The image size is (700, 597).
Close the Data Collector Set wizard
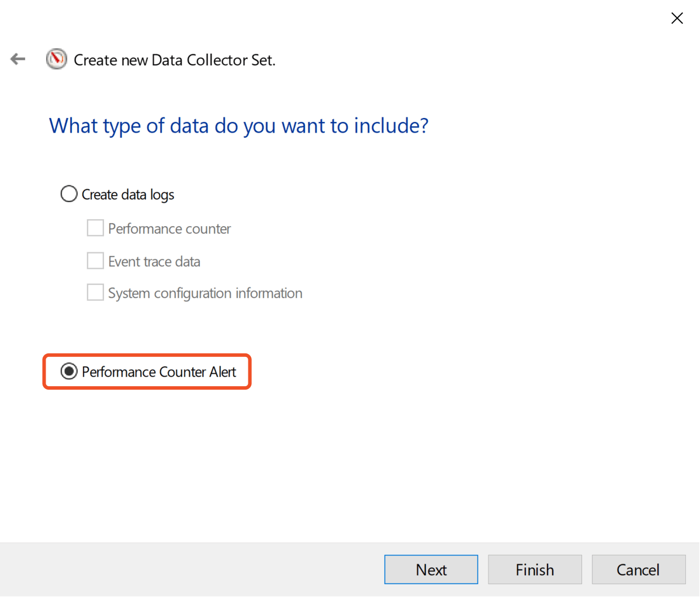677,18
